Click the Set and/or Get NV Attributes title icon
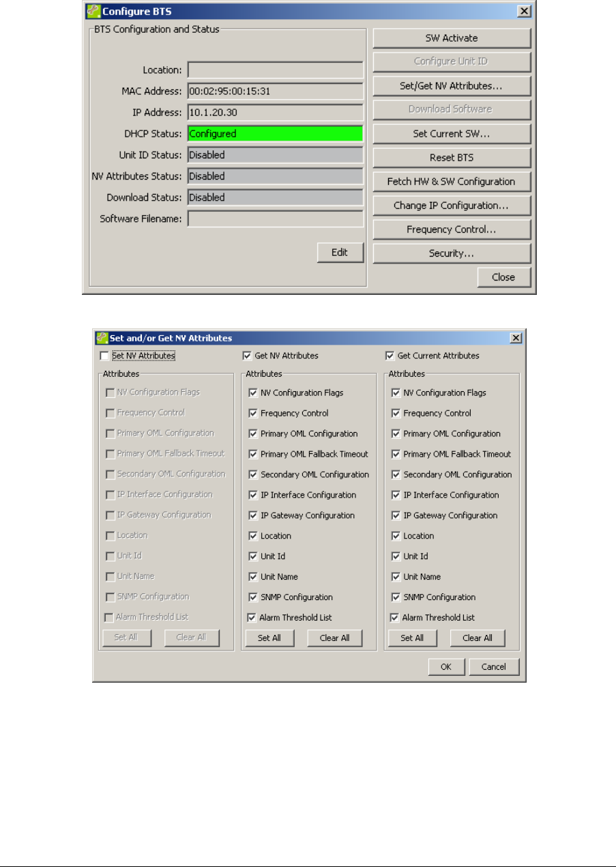This screenshot has height=867, width=616. [103, 338]
